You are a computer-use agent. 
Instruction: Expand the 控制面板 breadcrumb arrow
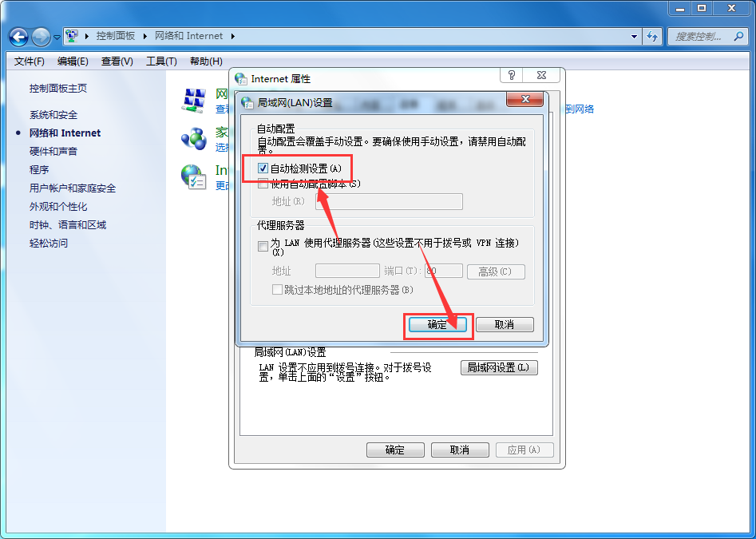pos(145,36)
